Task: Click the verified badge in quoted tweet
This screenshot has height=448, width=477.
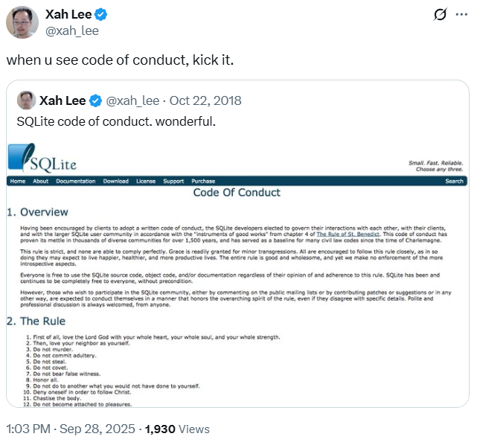Action: pos(96,100)
